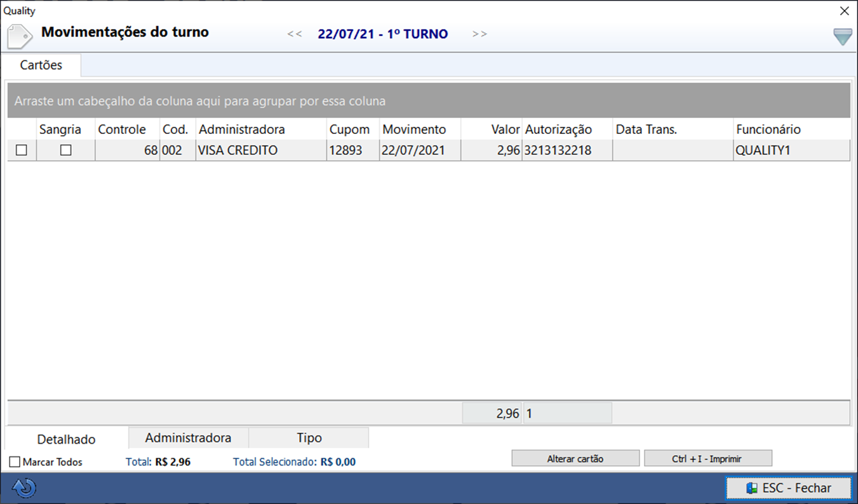This screenshot has width=858, height=504.
Task: Sort by the Funcionário column header
Action: coord(791,129)
